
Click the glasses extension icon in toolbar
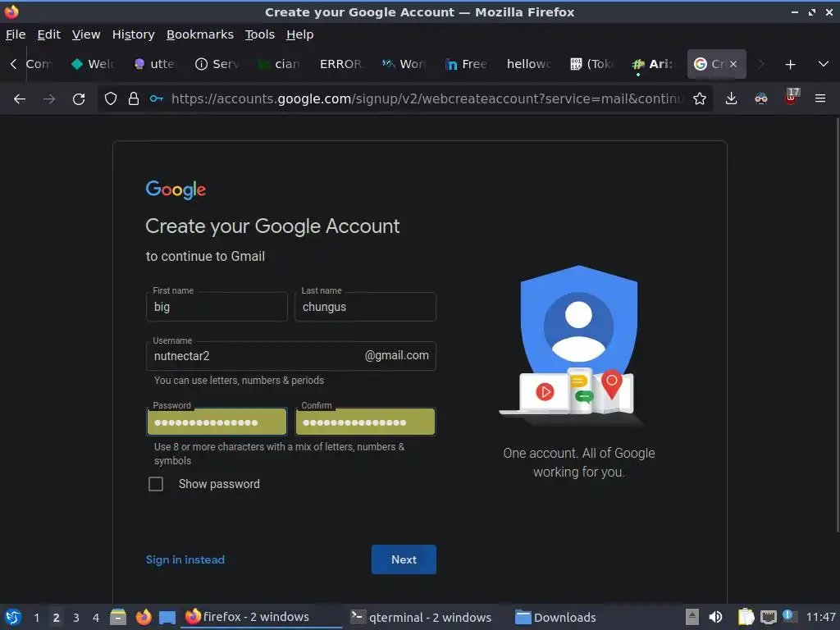[x=760, y=98]
